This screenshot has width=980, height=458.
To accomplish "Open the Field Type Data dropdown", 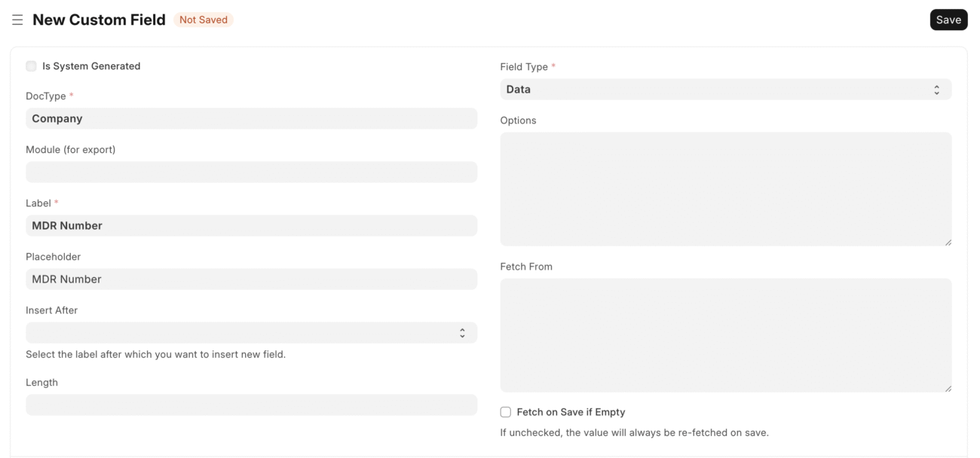I will pyautogui.click(x=726, y=90).
